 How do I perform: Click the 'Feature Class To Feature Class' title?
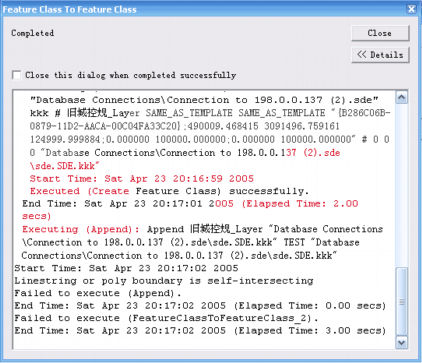click(70, 9)
